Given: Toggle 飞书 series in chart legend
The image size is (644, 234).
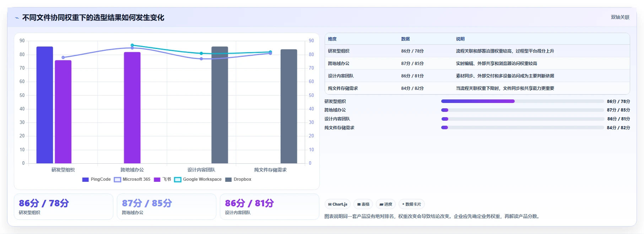Looking at the screenshot, I should (x=162, y=180).
